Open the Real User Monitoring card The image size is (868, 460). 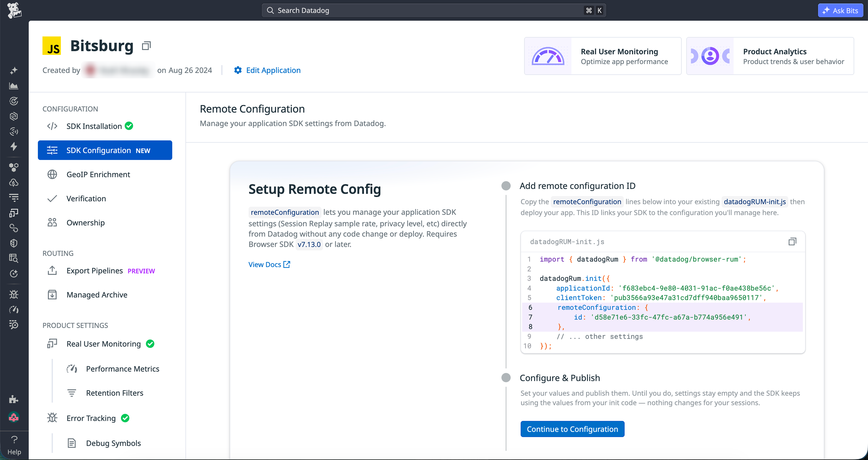tap(602, 56)
